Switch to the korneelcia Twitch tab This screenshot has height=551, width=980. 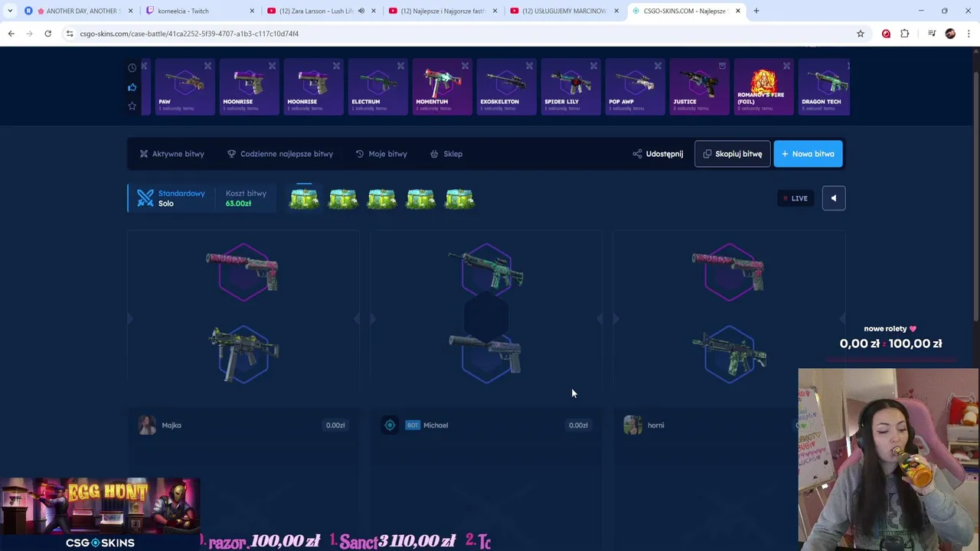[x=199, y=11]
